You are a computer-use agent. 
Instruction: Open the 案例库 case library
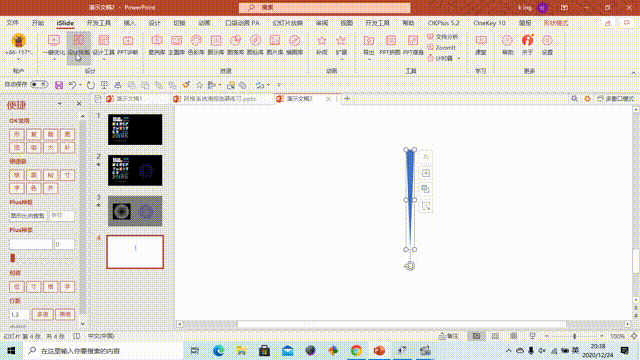click(157, 44)
